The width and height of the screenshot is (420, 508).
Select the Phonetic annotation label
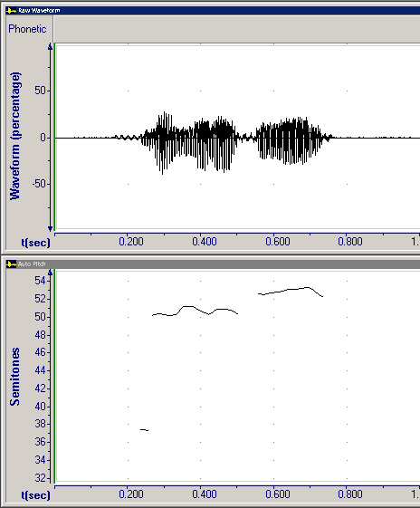pos(27,29)
